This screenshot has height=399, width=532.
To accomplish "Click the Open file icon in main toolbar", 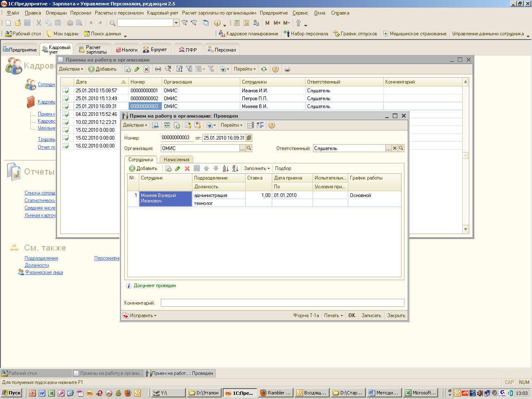I will click(x=17, y=23).
